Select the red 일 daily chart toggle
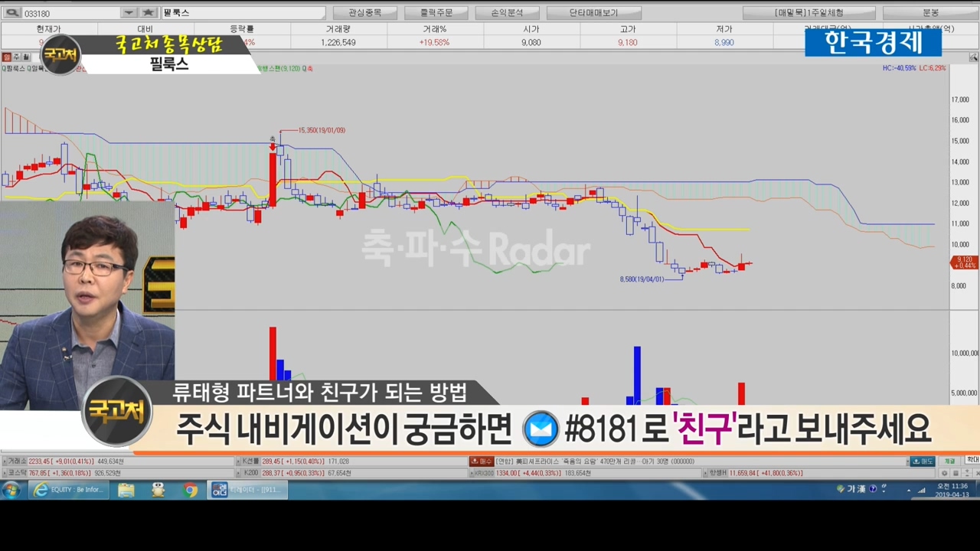Image resolution: width=980 pixels, height=551 pixels. point(7,57)
